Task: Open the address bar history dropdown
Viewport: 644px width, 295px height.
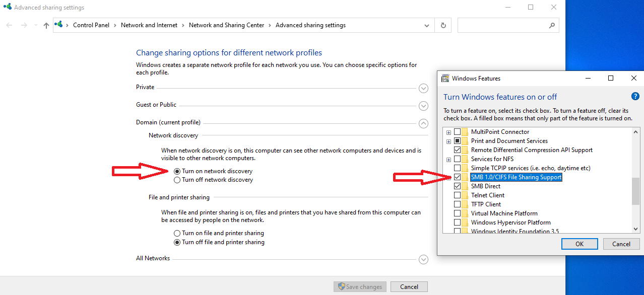Action: (427, 25)
